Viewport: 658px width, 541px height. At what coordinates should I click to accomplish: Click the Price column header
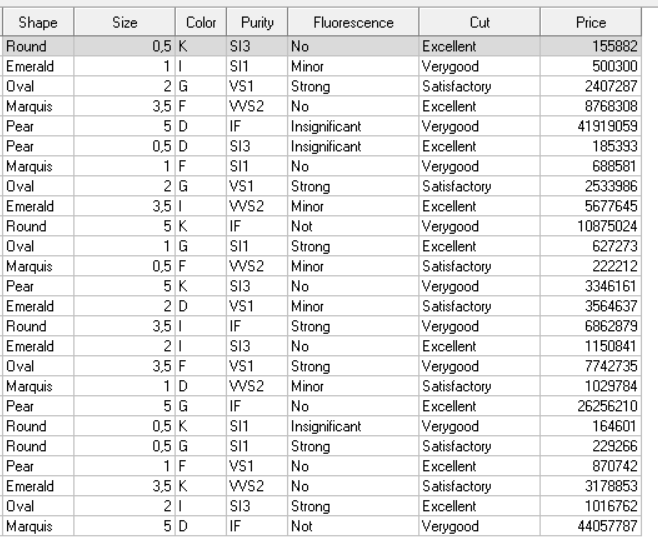(591, 22)
